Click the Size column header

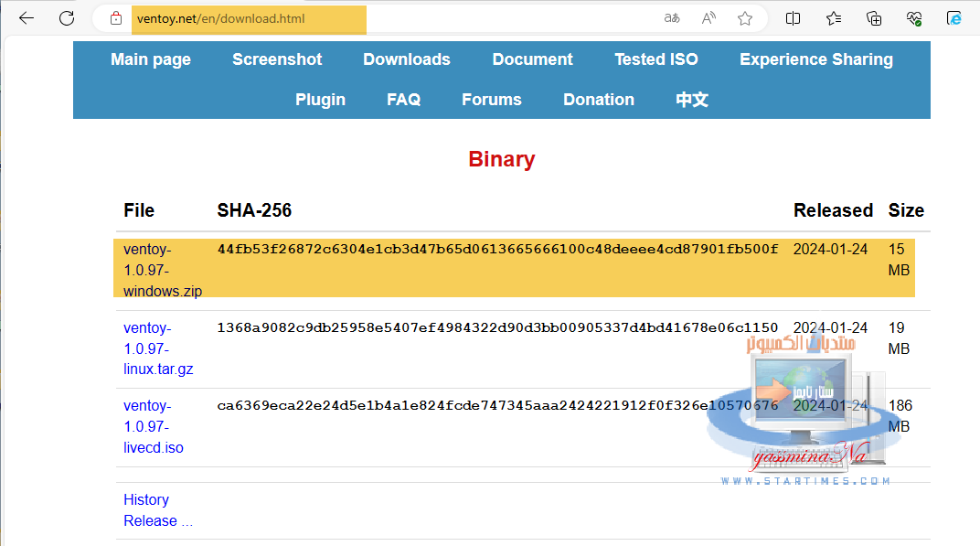[x=906, y=210]
